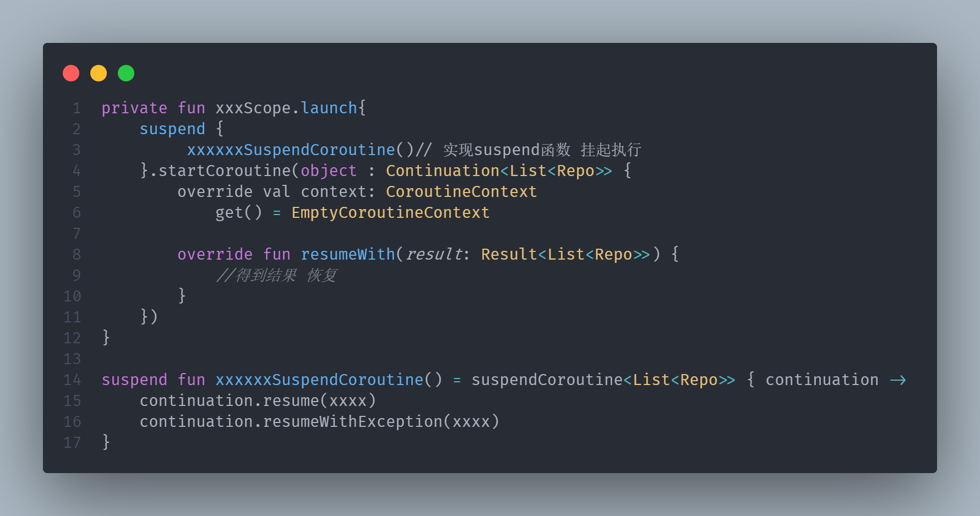
Task: Click xxxxxxSuspendCoroutine call on line 3
Action: (x=291, y=150)
